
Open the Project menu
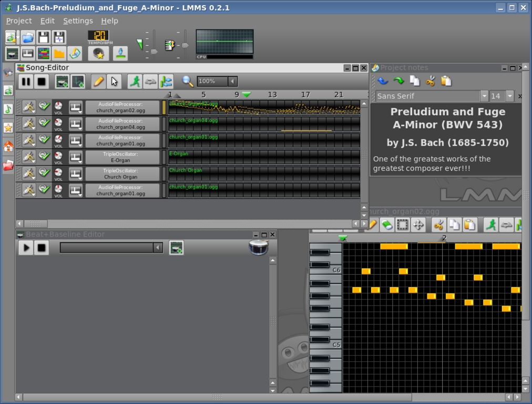point(19,21)
